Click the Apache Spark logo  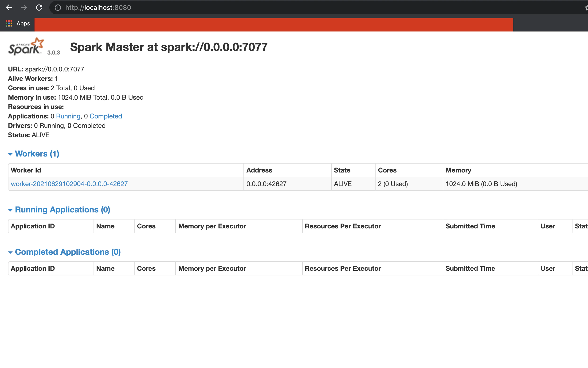(x=26, y=46)
